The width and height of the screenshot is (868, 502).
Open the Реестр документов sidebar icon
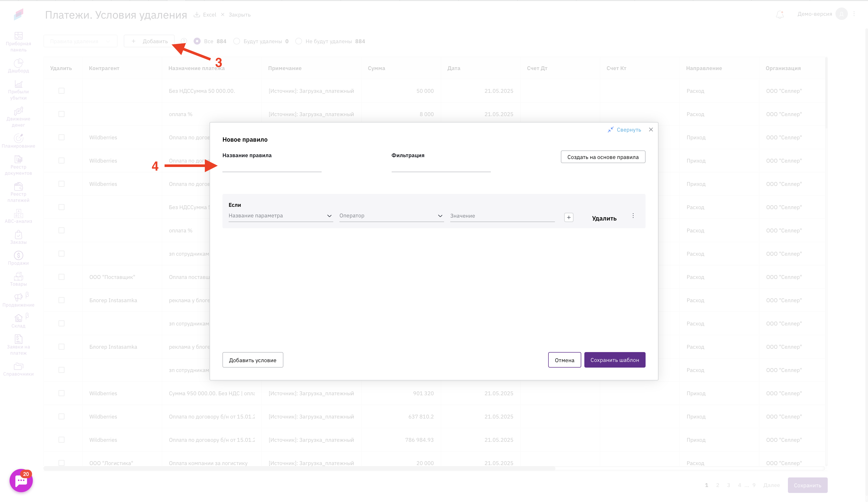(x=18, y=159)
